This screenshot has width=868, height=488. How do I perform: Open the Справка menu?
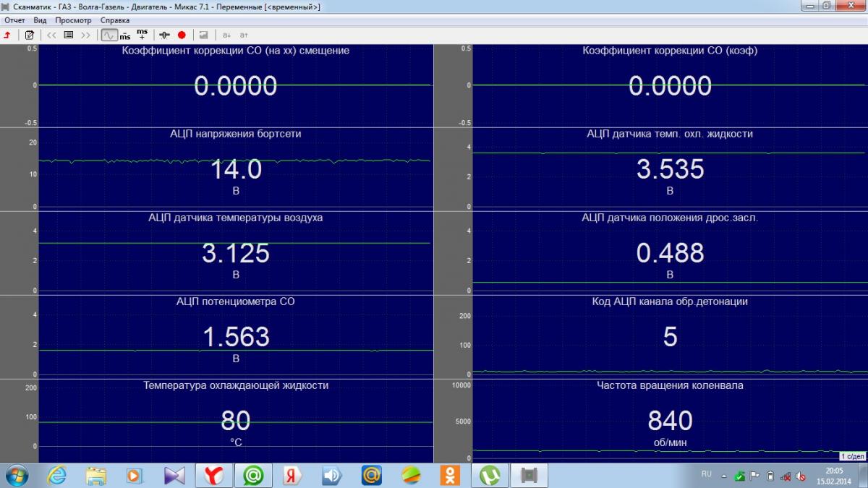point(115,20)
